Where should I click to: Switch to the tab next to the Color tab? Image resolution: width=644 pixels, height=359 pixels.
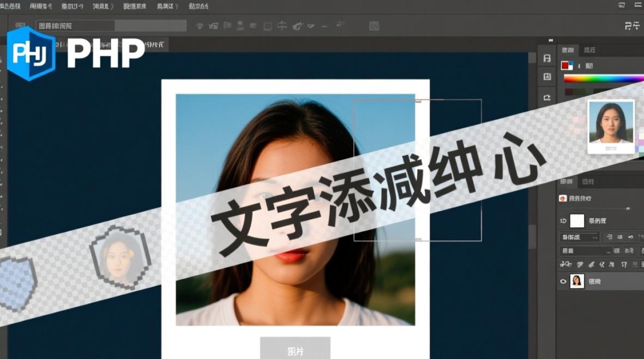(590, 49)
